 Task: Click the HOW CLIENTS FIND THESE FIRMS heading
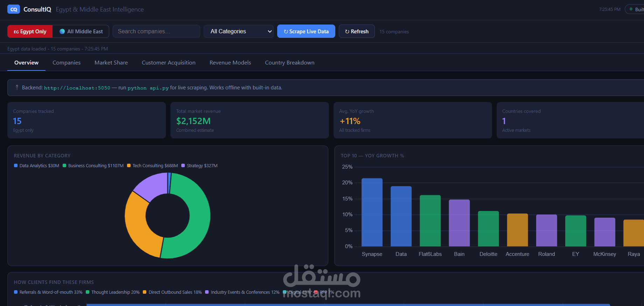(x=54, y=282)
